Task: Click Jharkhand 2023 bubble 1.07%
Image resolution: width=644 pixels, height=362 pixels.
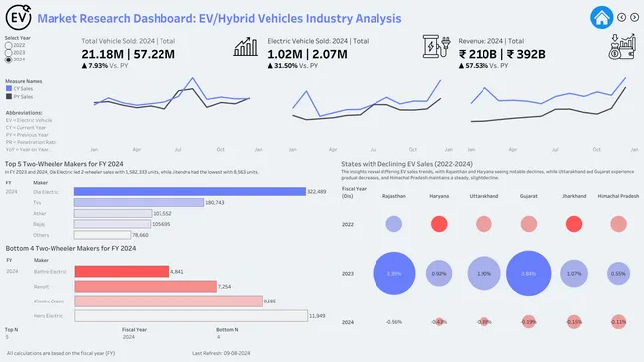Action: pos(574,273)
